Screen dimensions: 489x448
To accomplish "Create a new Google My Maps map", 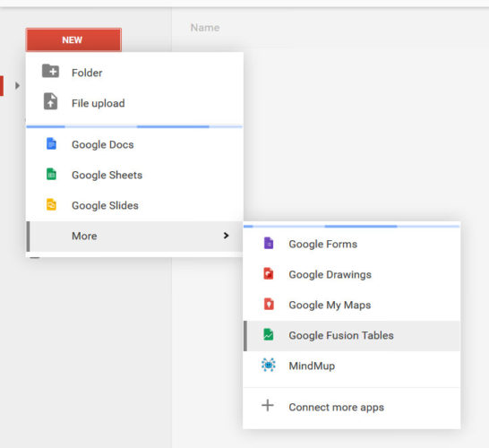I will coord(352,305).
